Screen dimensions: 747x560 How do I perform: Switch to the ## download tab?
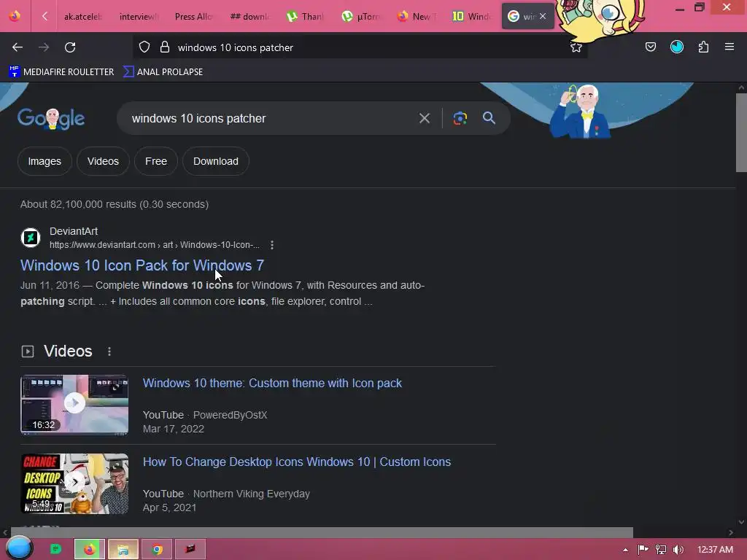249,16
